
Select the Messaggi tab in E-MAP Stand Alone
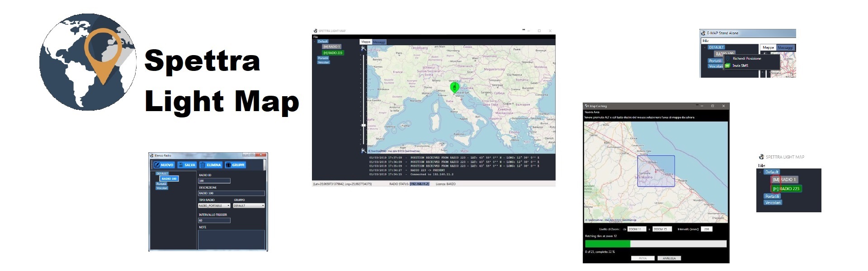pos(785,47)
